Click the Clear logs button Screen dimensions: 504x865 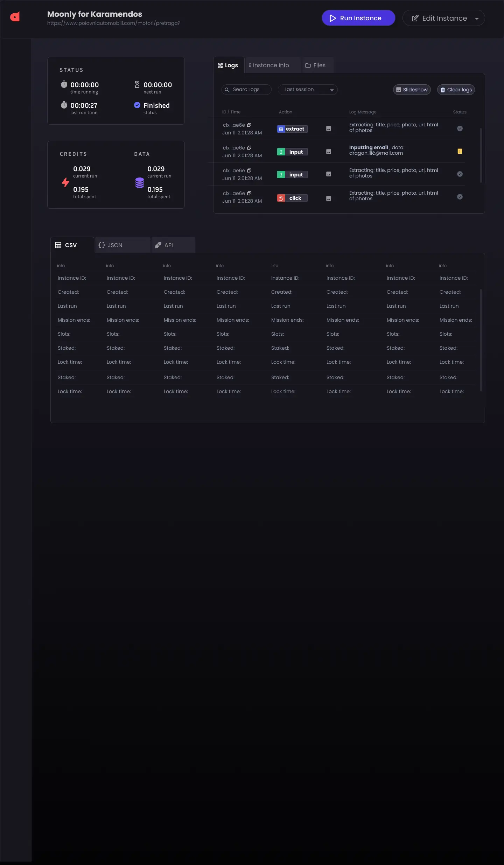click(456, 90)
